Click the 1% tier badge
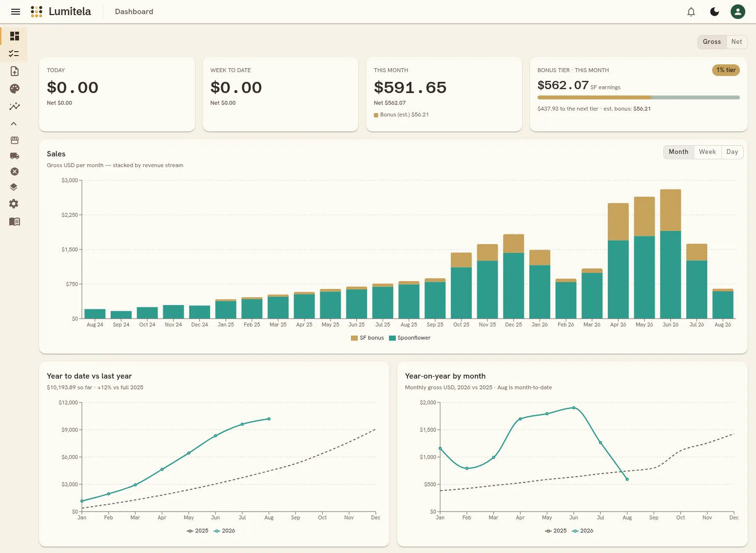The height and width of the screenshot is (553, 756). click(726, 70)
